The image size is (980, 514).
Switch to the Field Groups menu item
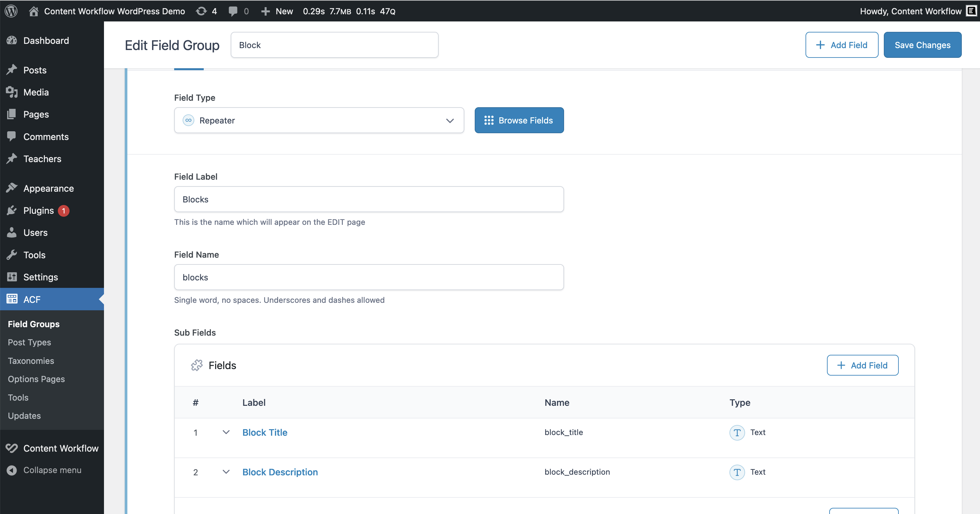click(33, 324)
